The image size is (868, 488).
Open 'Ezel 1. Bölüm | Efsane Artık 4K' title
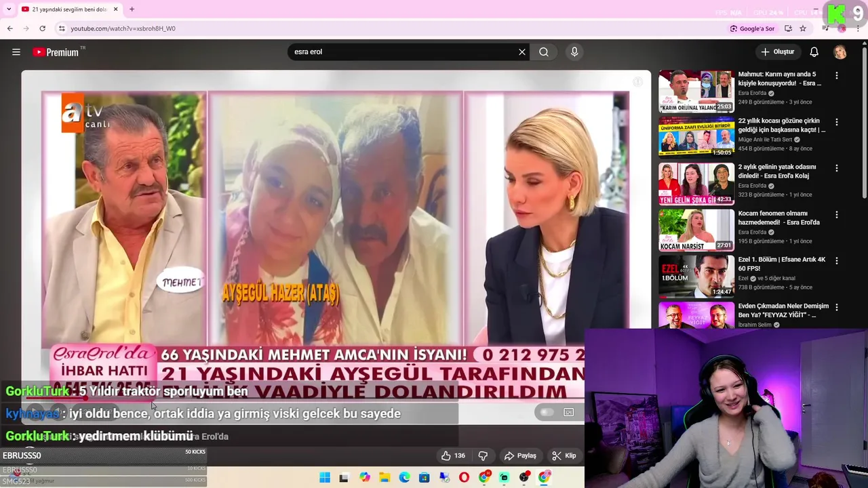click(782, 264)
